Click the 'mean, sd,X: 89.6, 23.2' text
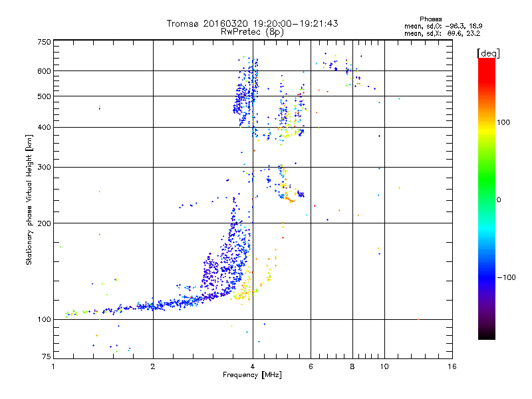The height and width of the screenshot is (399, 532). (x=442, y=33)
